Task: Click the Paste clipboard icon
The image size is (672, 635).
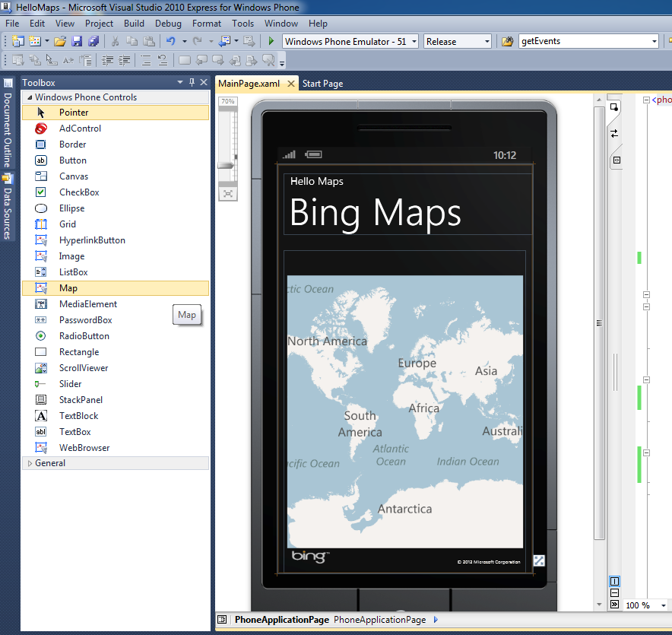Action: click(x=149, y=41)
